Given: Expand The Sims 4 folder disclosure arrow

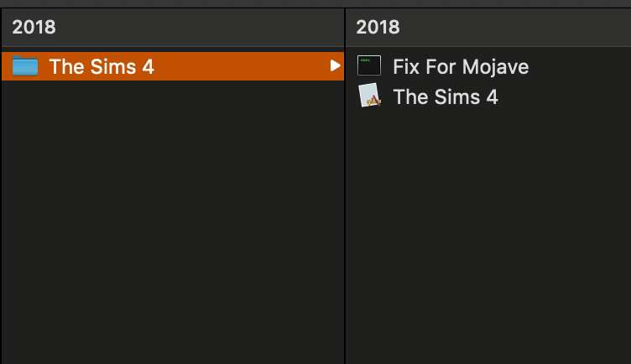Looking at the screenshot, I should point(335,65).
